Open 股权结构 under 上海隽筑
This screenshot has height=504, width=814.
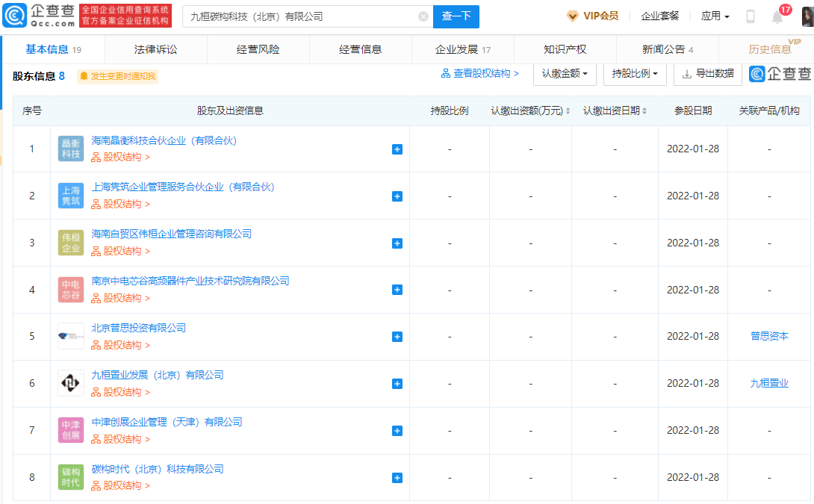tap(121, 204)
